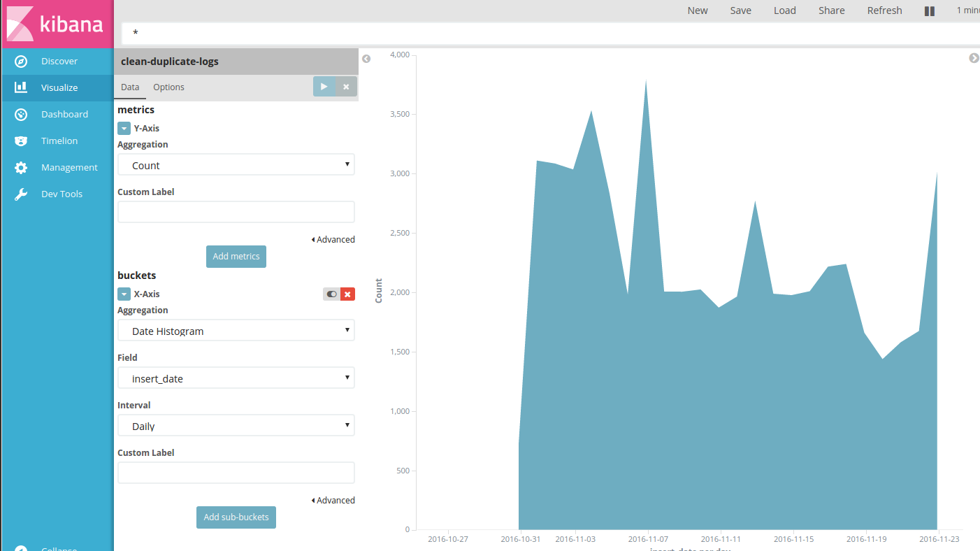Viewport: 980px width, 551px height.
Task: Apply changes with the play button
Action: [x=324, y=86]
